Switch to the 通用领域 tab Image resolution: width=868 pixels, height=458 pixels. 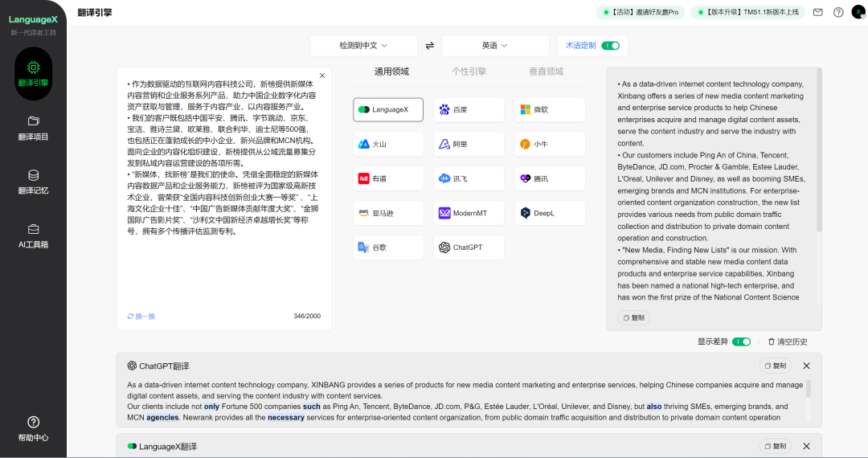(x=392, y=72)
